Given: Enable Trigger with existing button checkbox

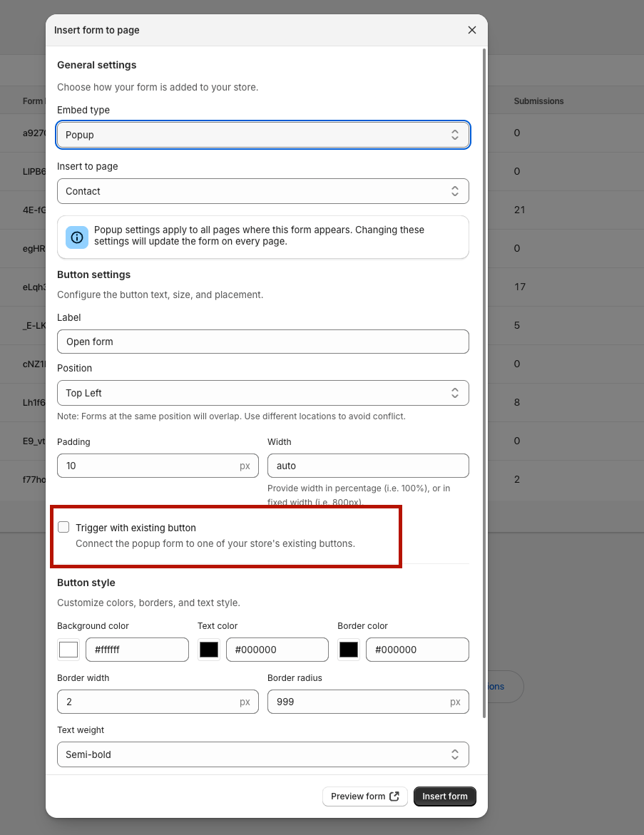Looking at the screenshot, I should pos(63,527).
